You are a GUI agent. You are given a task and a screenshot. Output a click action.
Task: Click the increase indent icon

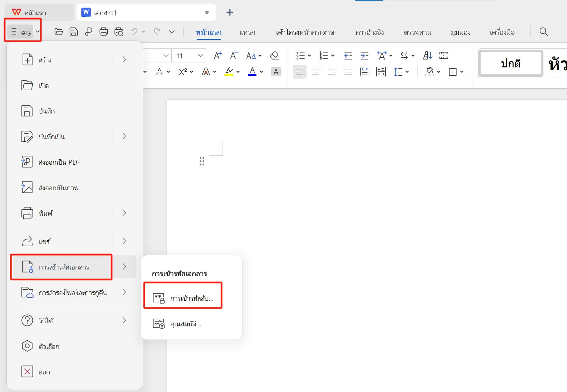[364, 55]
